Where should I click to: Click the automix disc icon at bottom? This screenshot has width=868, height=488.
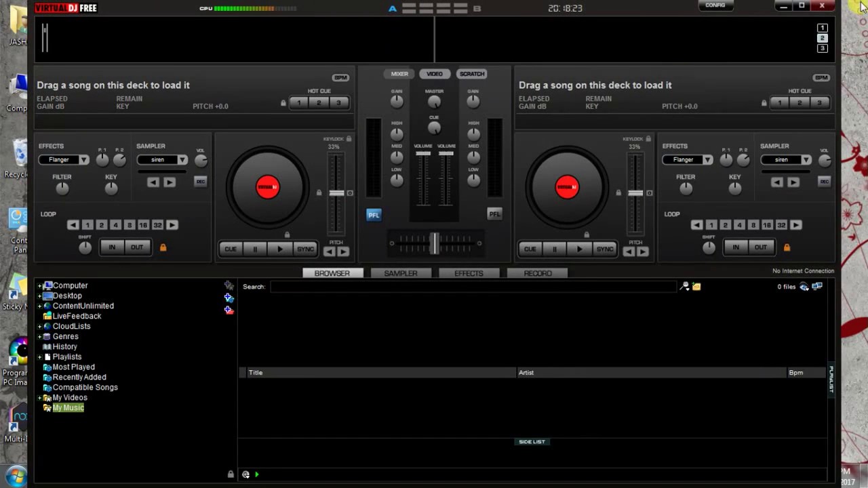(x=245, y=474)
